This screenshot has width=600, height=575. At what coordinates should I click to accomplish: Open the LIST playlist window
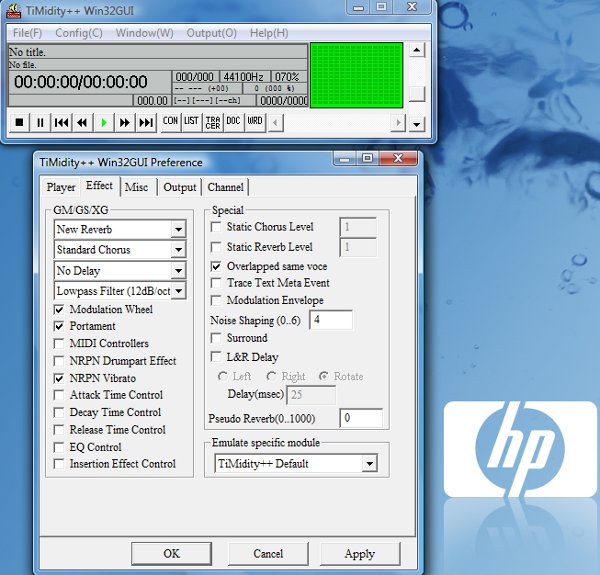(x=191, y=122)
